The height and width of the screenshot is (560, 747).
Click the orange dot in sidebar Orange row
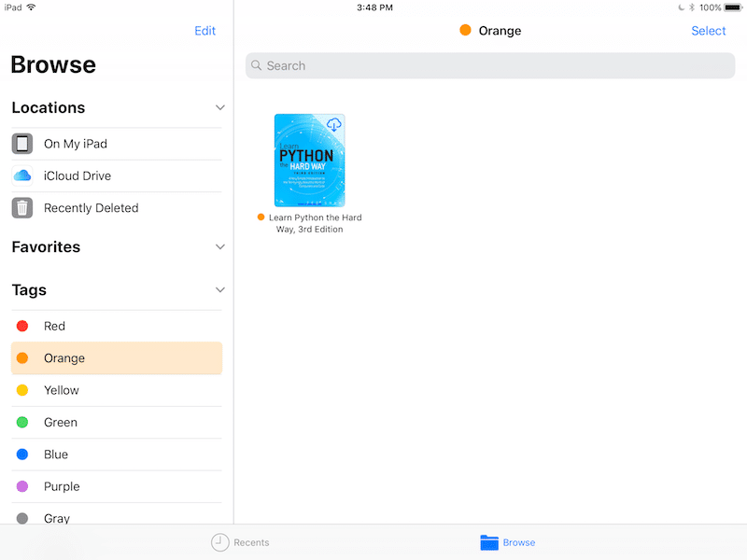coord(22,358)
